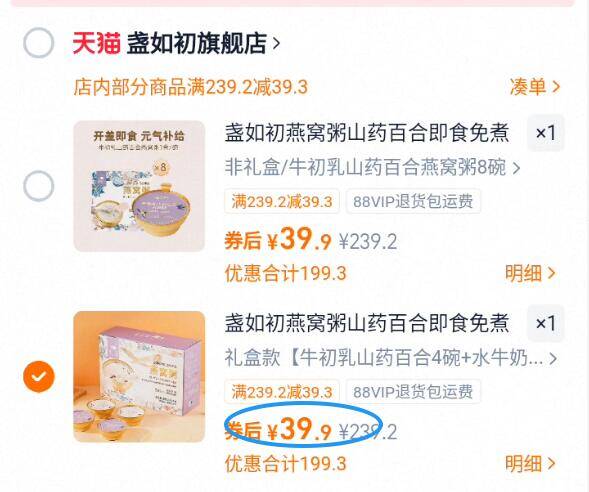The image size is (589, 492).
Task: Select the first 燕窝粥 8碗 item
Action: click(38, 186)
